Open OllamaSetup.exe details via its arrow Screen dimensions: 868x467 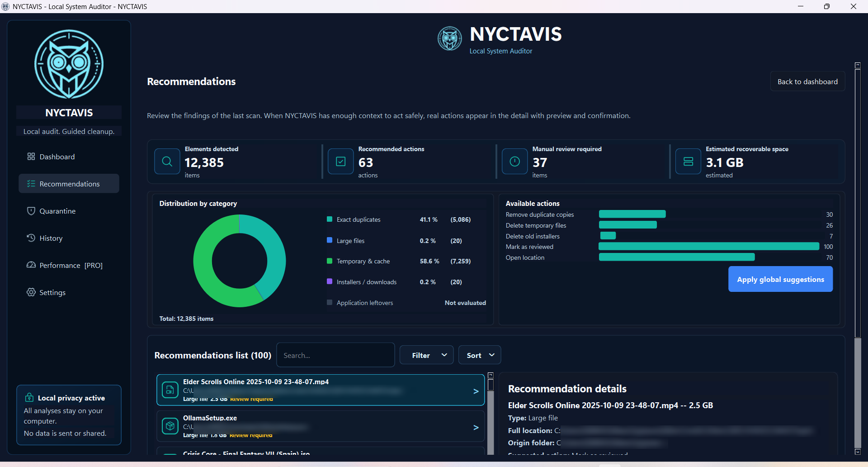point(476,428)
